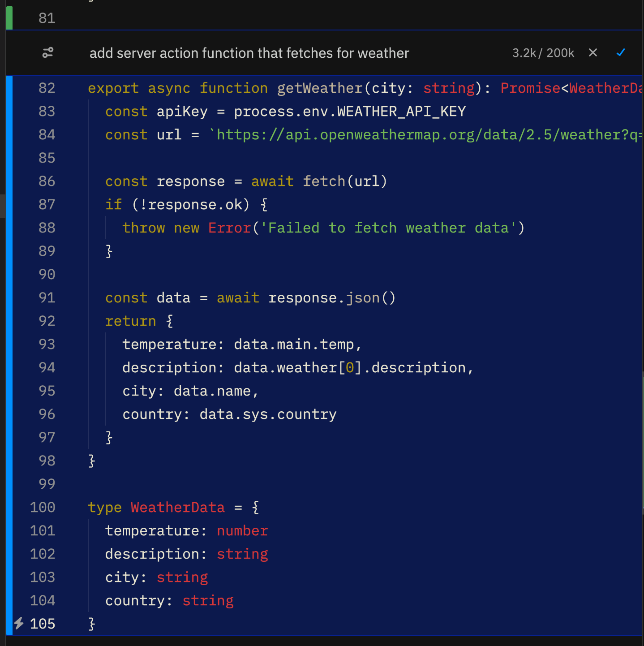Click line number 82 in the gutter
644x646 pixels.
47,88
